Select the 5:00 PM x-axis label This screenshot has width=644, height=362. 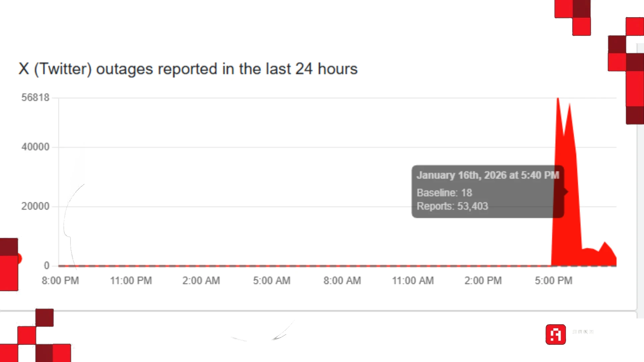coord(553,281)
